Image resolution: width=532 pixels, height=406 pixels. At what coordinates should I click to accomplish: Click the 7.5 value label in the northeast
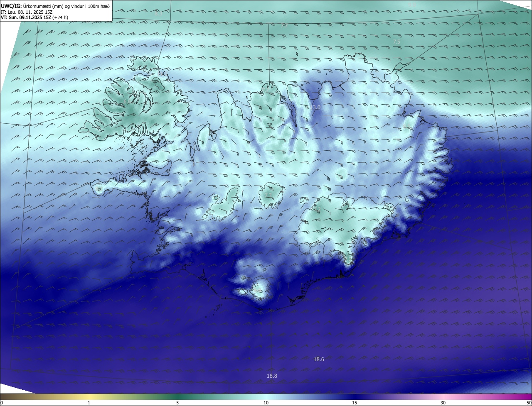tap(397, 42)
